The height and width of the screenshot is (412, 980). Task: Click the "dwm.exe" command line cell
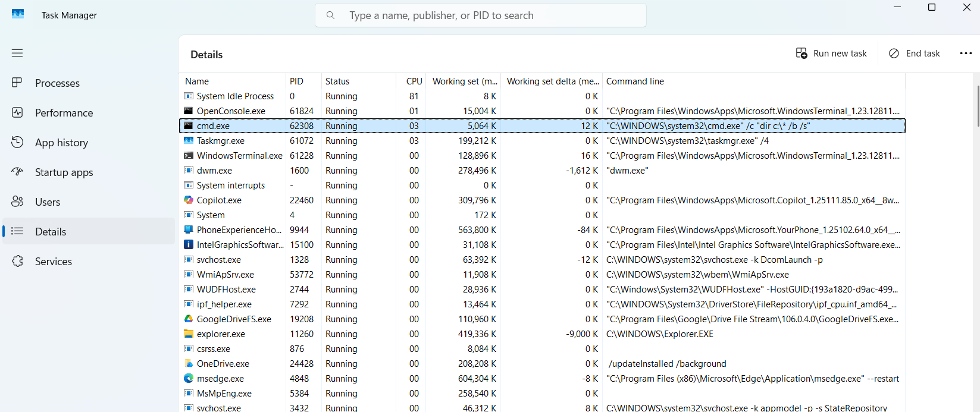click(x=627, y=171)
